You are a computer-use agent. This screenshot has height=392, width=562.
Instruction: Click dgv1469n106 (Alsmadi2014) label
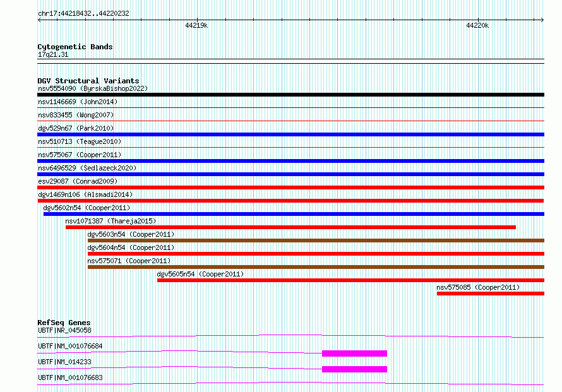coord(85,194)
